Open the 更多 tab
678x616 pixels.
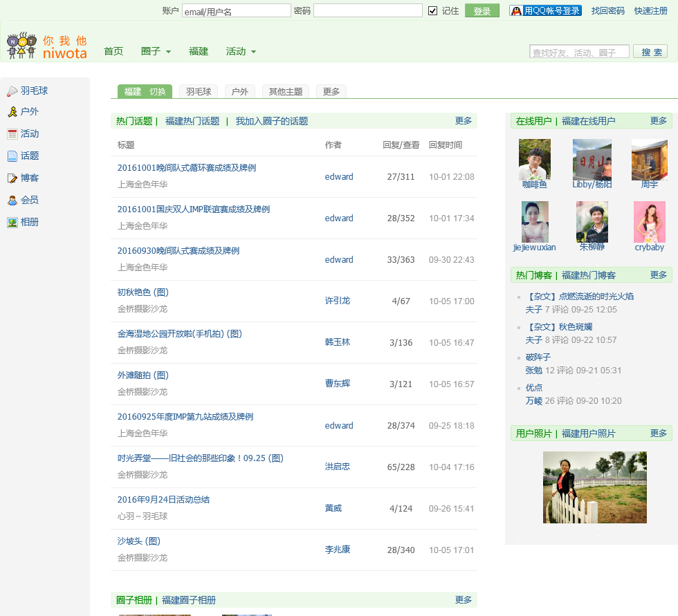tap(331, 91)
